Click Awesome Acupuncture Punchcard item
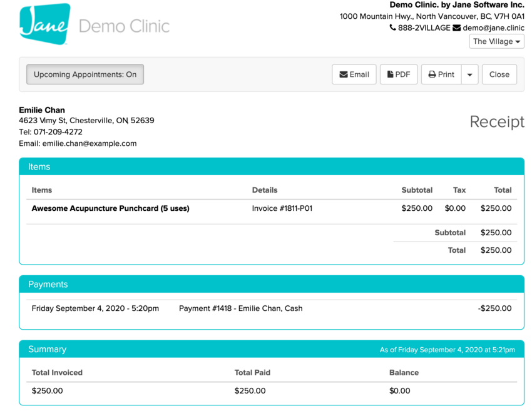Viewport: 532px width, 411px height. point(110,208)
